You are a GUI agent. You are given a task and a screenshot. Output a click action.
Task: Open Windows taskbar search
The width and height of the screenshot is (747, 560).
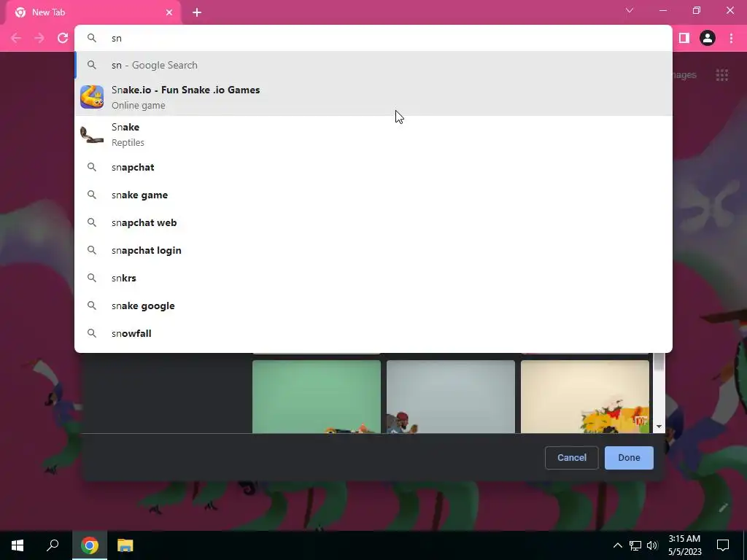point(53,545)
